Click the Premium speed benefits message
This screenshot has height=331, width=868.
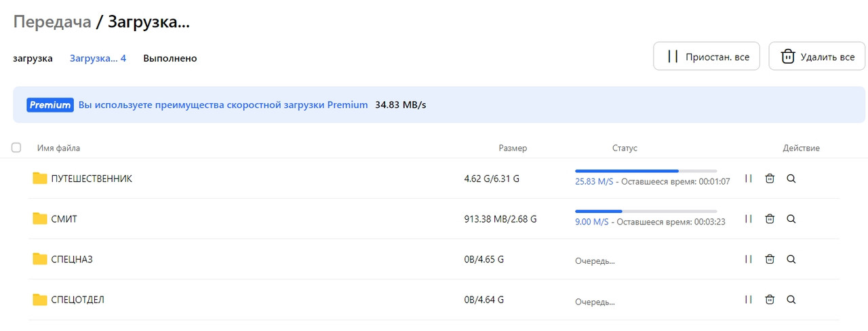coord(223,105)
